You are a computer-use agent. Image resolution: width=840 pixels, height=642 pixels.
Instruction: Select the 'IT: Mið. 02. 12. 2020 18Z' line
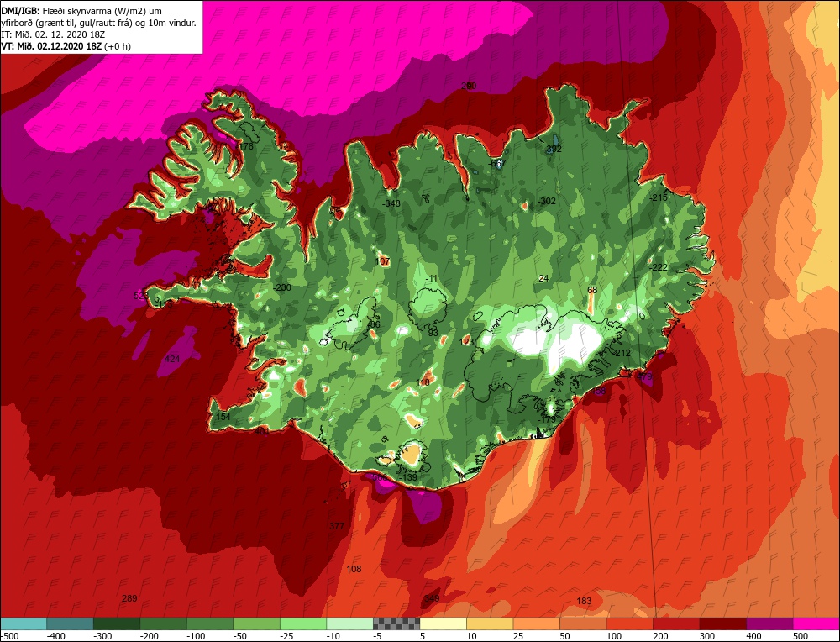53,34
